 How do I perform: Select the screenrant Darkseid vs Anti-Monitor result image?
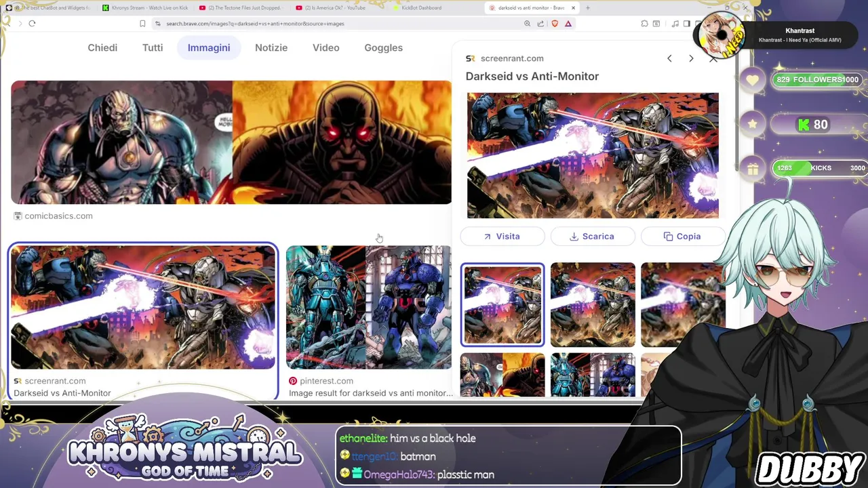click(x=143, y=307)
